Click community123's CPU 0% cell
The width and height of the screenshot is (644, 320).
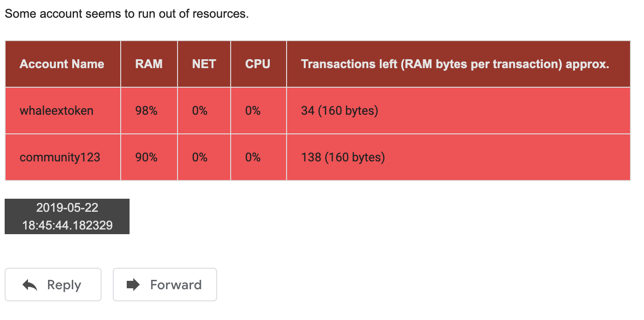click(253, 157)
